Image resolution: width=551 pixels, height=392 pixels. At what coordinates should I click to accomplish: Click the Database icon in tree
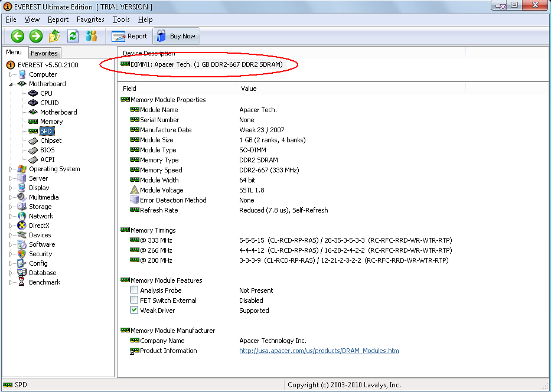pyautogui.click(x=22, y=273)
